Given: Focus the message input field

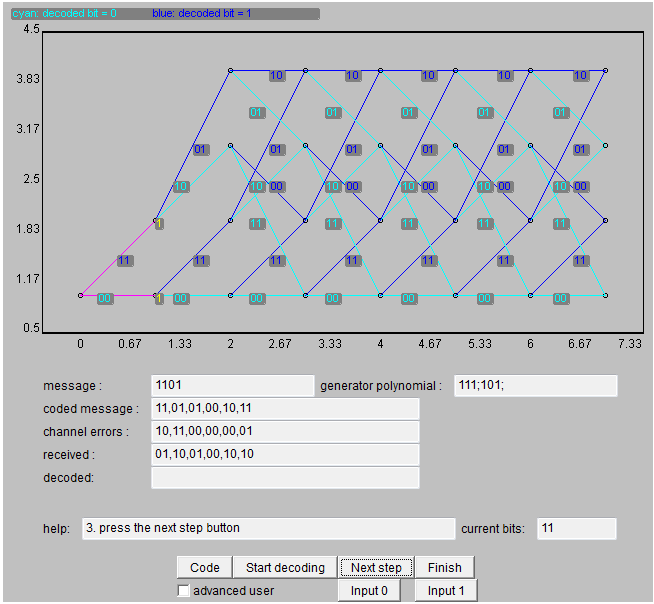Looking at the screenshot, I should click(x=233, y=385).
